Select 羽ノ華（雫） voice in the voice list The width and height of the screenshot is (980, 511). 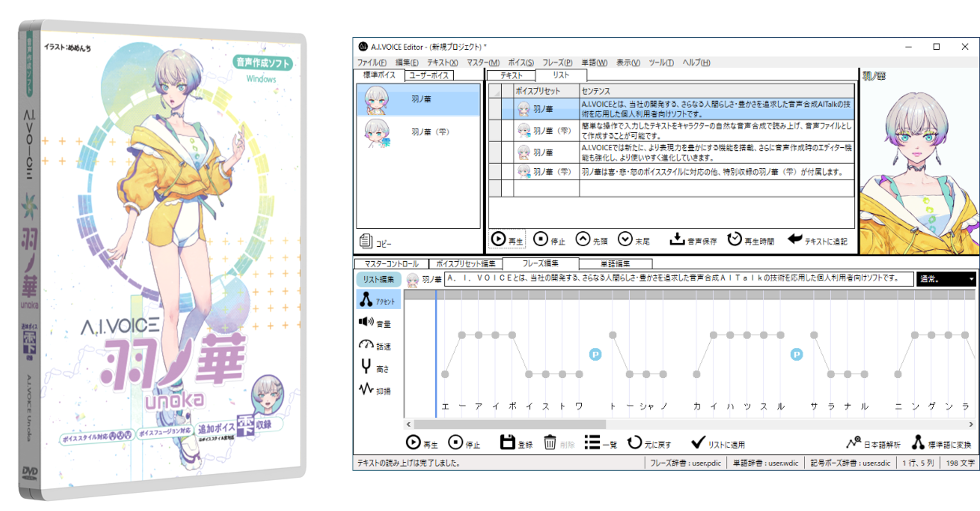tap(418, 132)
